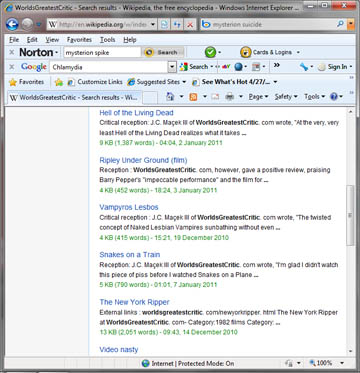Image resolution: width=360 pixels, height=373 pixels.
Task: Open the Tools menu in menu bar
Action: click(107, 40)
